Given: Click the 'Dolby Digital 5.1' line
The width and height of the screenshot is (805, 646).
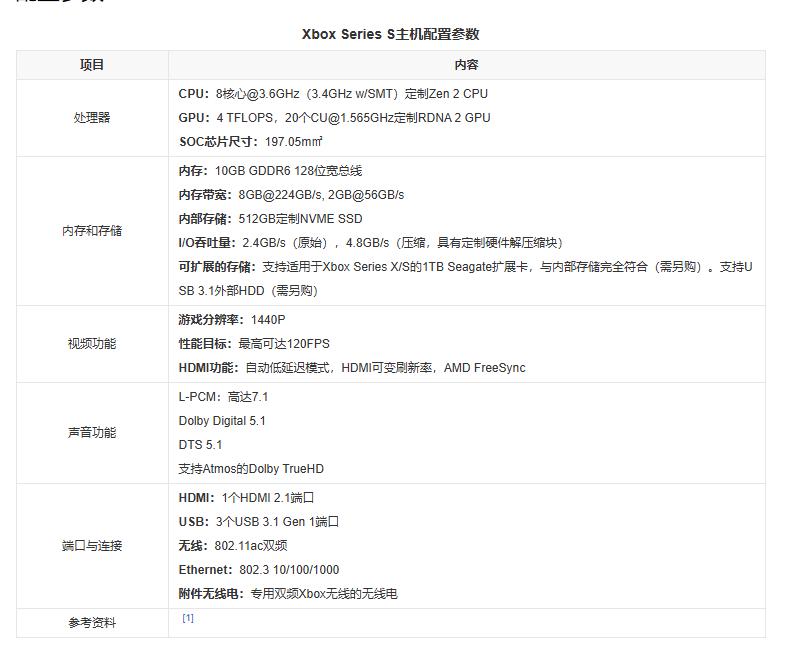Looking at the screenshot, I should tap(222, 421).
